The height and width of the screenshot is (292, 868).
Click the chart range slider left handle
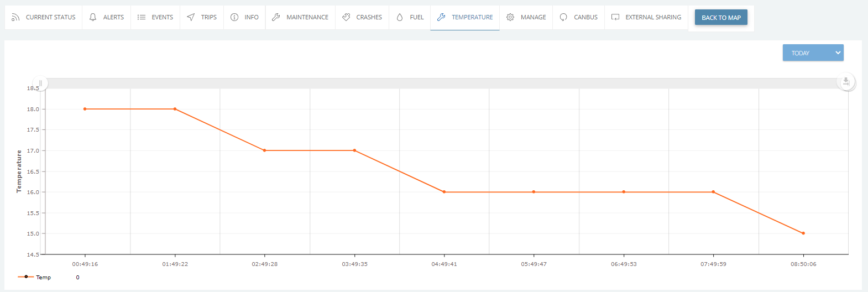click(40, 83)
